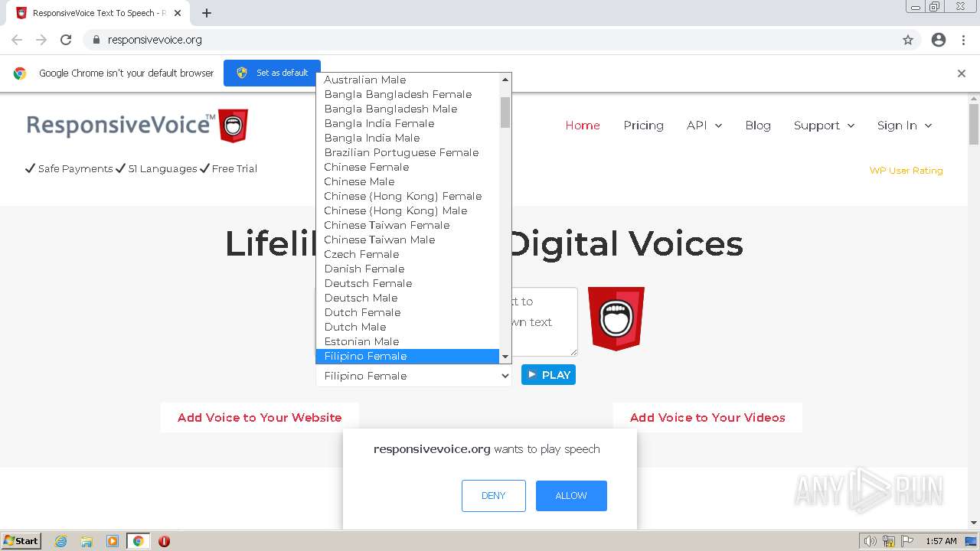This screenshot has height=551, width=980.
Task: Expand the API menu
Action: [704, 126]
